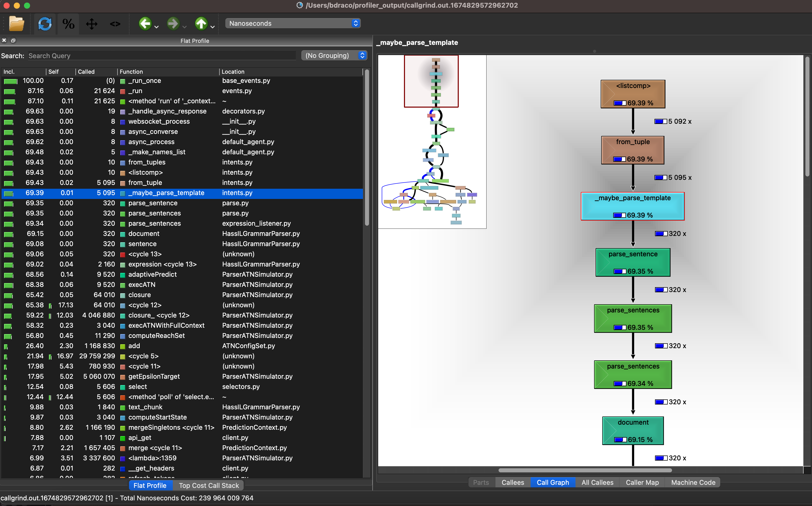Select the parse_sentence node in the call graph
Viewport: 812px width, 506px height.
pos(632,262)
